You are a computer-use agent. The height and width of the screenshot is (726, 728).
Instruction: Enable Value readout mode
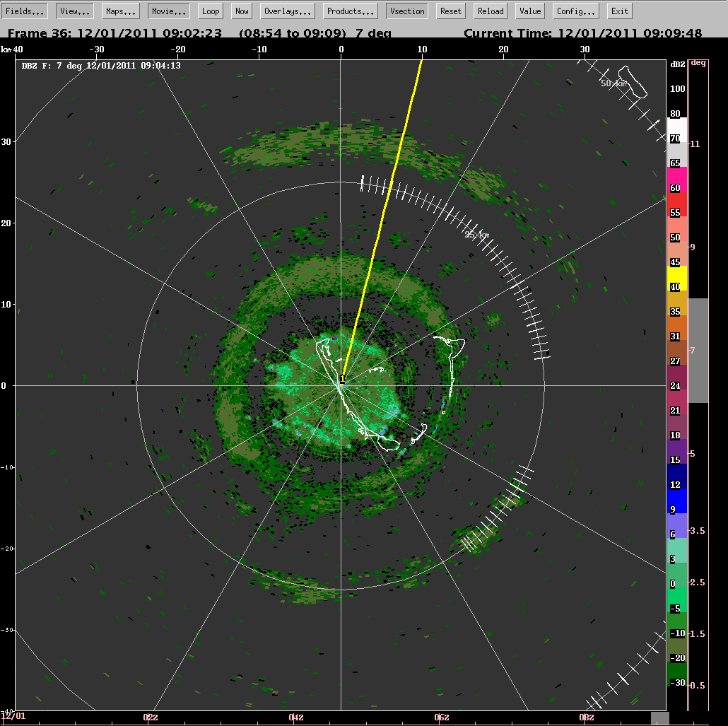pyautogui.click(x=529, y=11)
